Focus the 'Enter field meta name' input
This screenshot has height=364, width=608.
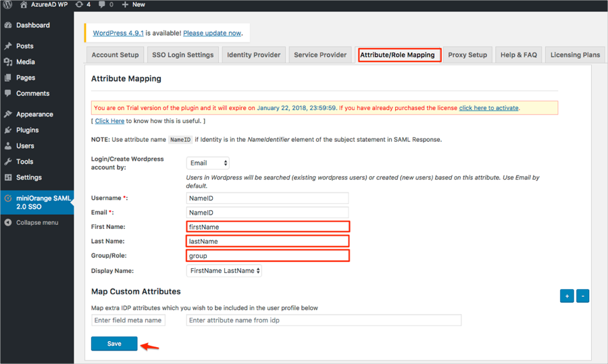coord(128,320)
